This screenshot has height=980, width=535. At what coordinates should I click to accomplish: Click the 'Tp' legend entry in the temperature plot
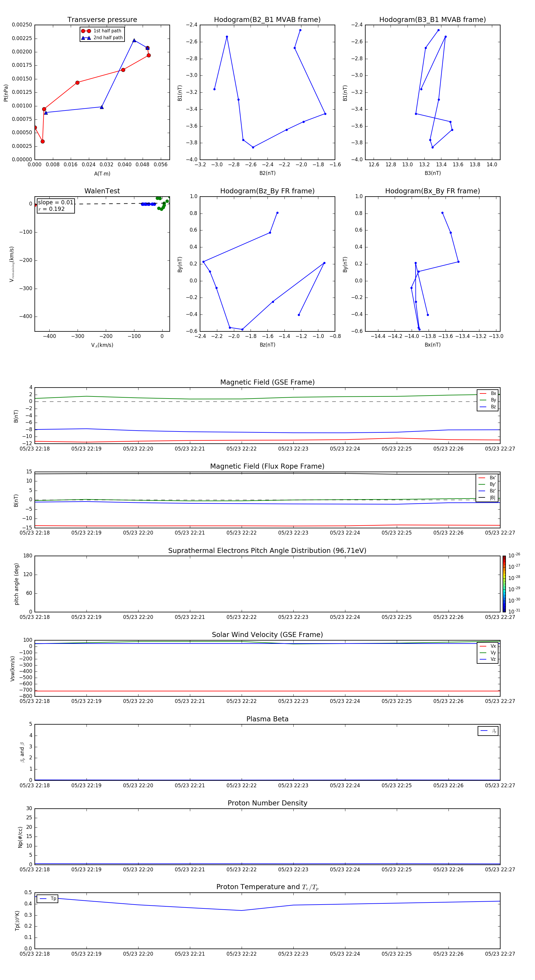[48, 899]
